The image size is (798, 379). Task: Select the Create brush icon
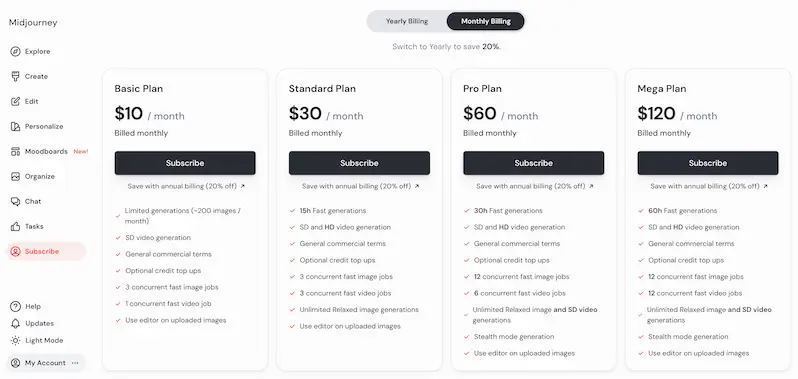pyautogui.click(x=15, y=76)
